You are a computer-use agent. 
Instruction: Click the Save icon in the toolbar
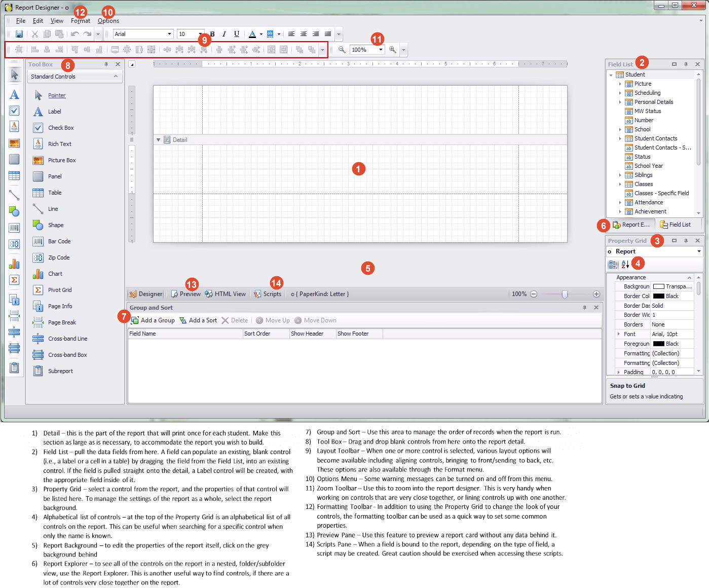[x=19, y=34]
